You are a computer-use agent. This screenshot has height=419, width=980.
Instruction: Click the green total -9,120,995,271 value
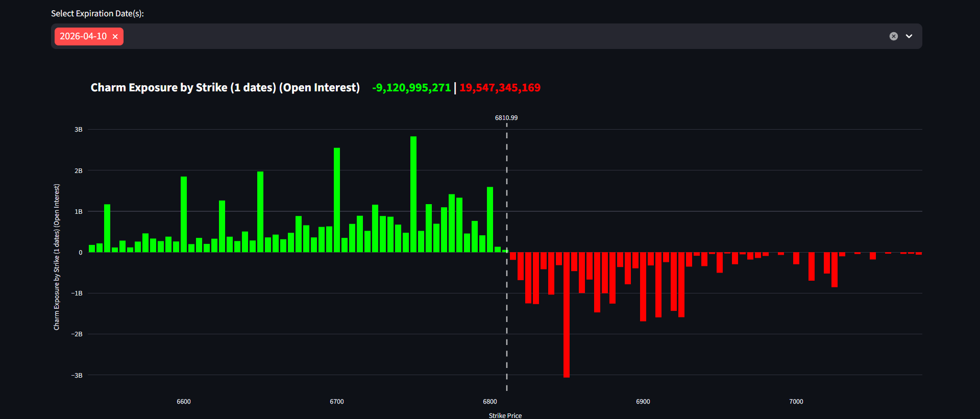[411, 88]
